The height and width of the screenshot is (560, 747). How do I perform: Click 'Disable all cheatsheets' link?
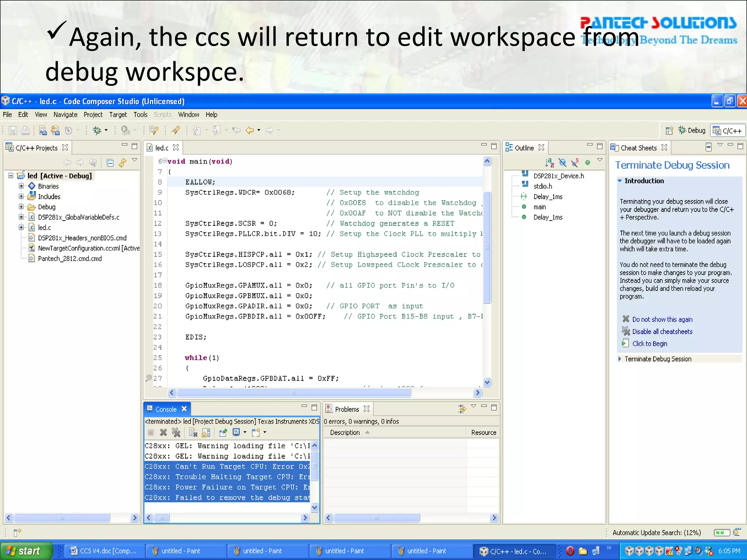tap(662, 331)
